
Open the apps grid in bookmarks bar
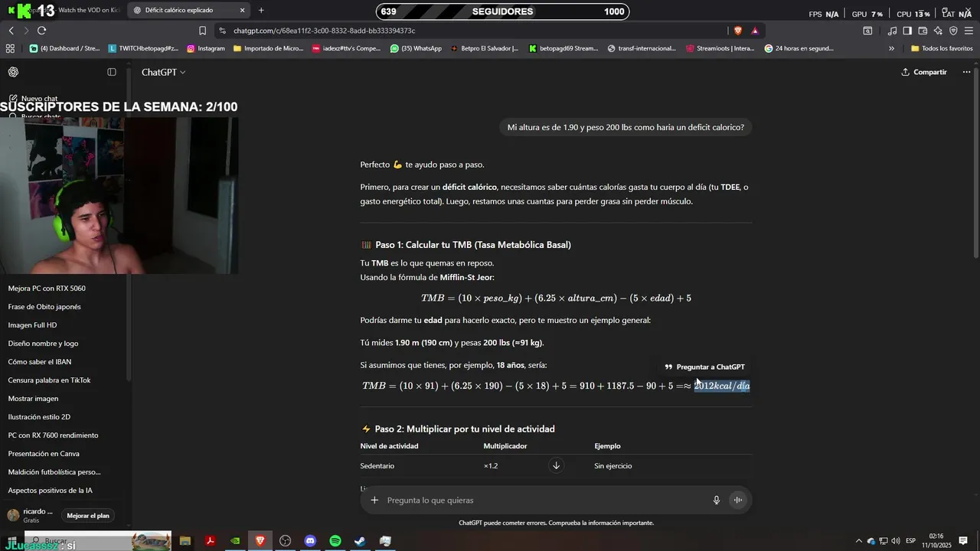[x=10, y=48]
